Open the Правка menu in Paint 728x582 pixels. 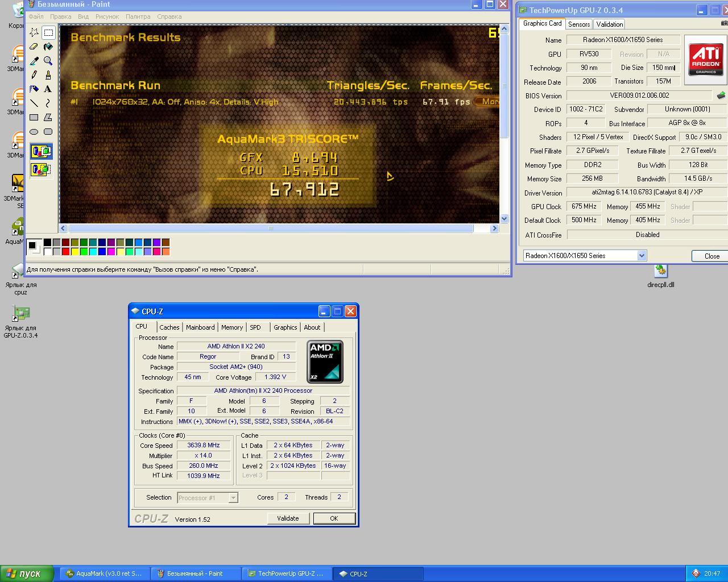click(60, 16)
